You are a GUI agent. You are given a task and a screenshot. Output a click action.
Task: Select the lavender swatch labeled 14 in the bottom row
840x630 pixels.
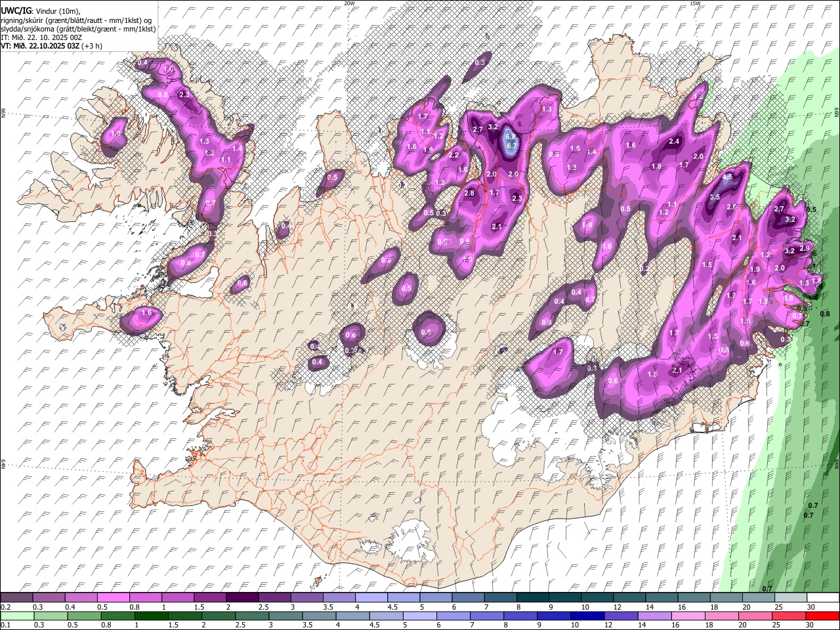pos(655,616)
